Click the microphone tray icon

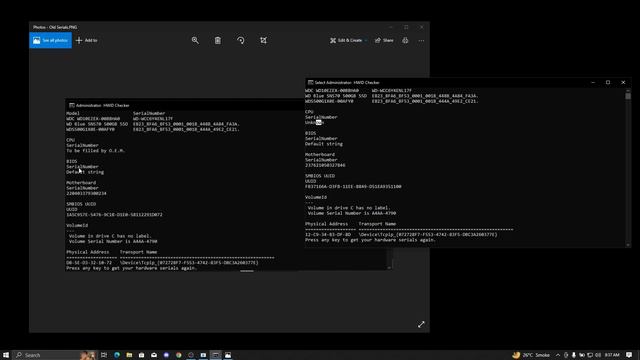coord(573,355)
